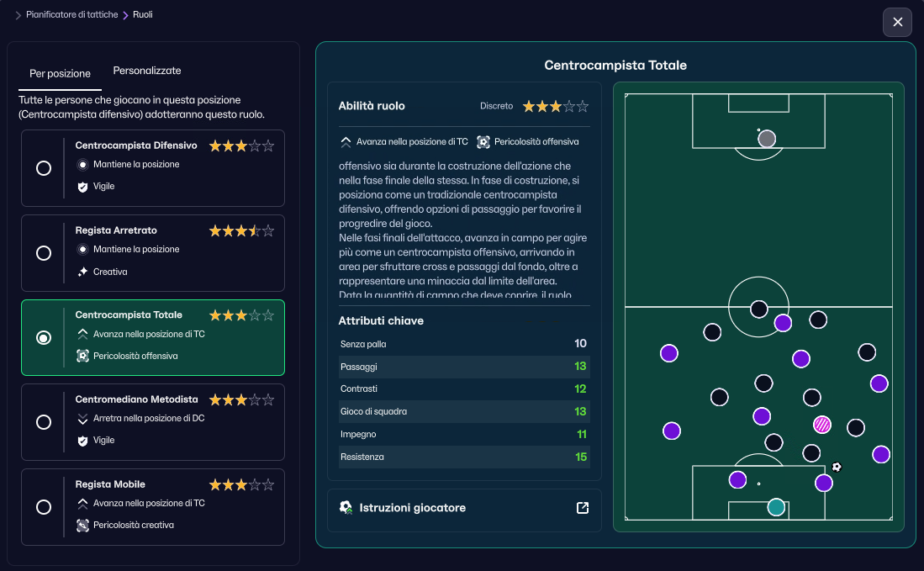Viewport: 924px width, 571px height.
Task: Click the down-chevron Arretra icon in Centromediano Metodista
Action: [x=82, y=418]
